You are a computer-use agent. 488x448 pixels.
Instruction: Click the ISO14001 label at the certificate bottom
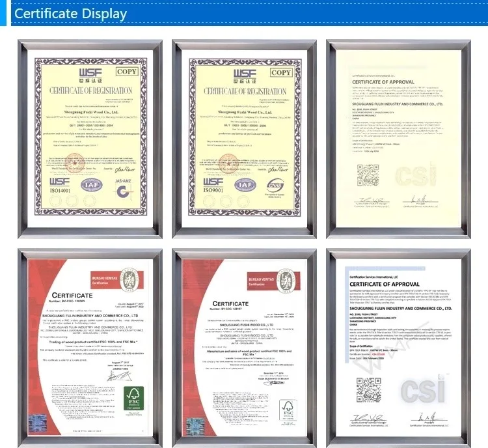pos(60,190)
